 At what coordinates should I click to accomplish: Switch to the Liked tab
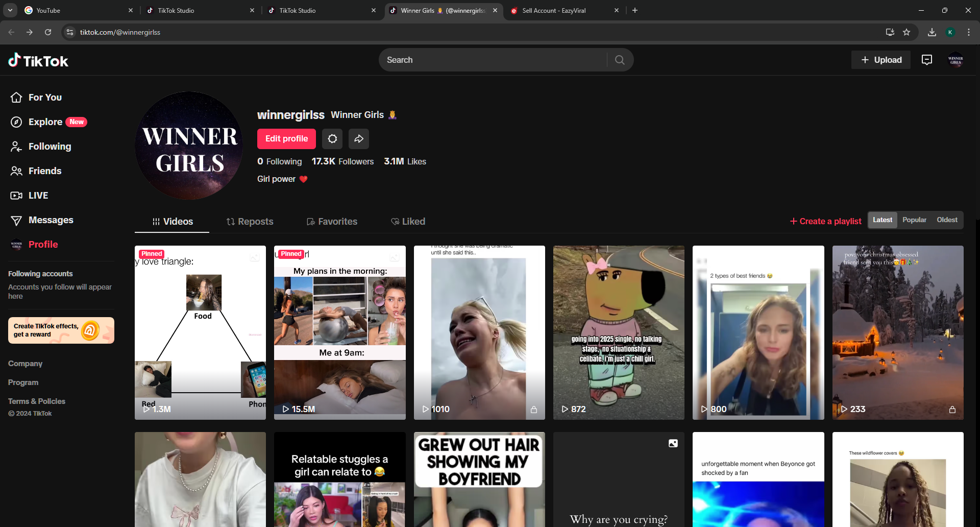[x=408, y=222]
